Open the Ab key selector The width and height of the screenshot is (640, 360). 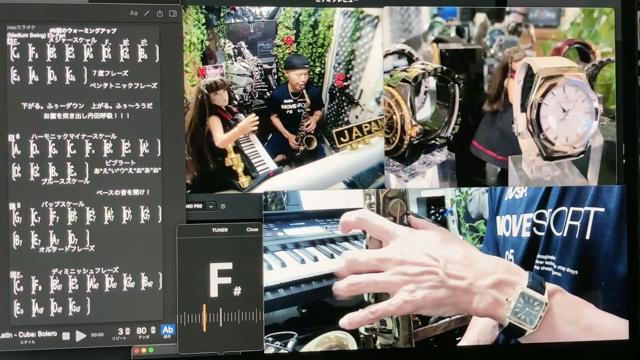click(x=167, y=330)
